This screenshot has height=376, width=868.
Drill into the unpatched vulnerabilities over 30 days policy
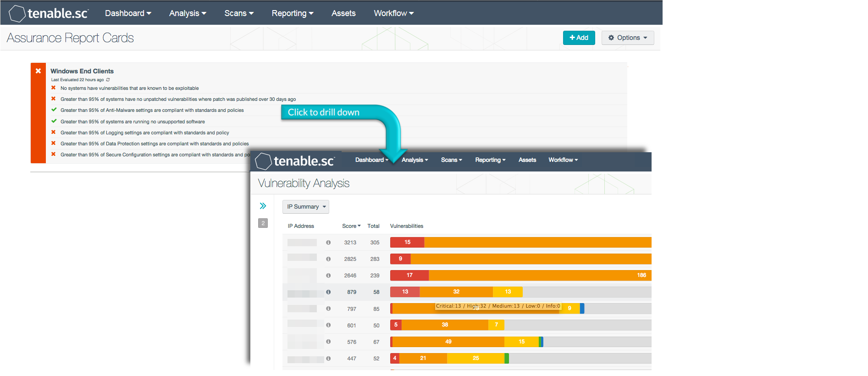click(178, 99)
